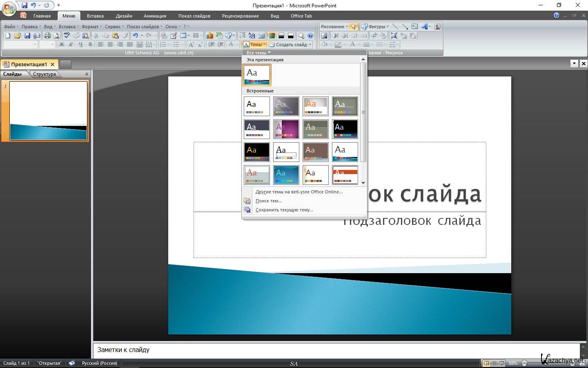This screenshot has width=588, height=368.
Task: Open the font name combo box
Action: tap(20, 45)
